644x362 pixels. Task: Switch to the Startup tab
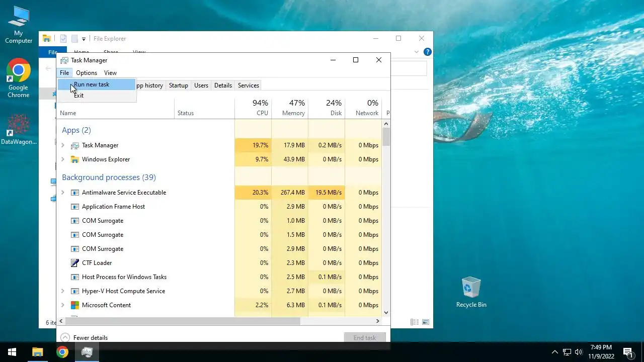[x=178, y=85]
